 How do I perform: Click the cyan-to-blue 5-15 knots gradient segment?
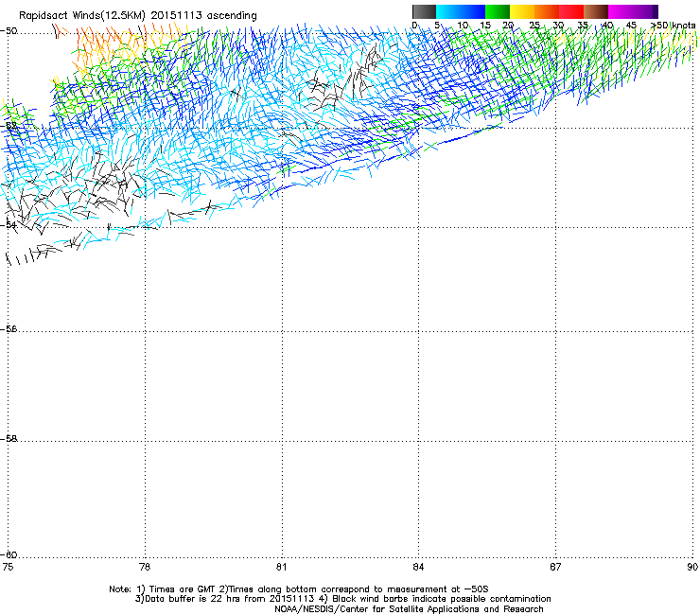[461, 11]
